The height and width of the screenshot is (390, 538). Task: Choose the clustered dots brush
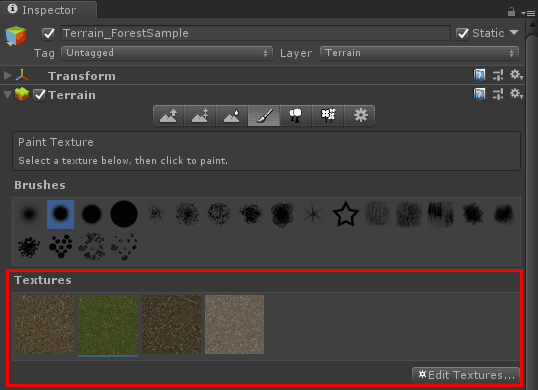[x=60, y=246]
